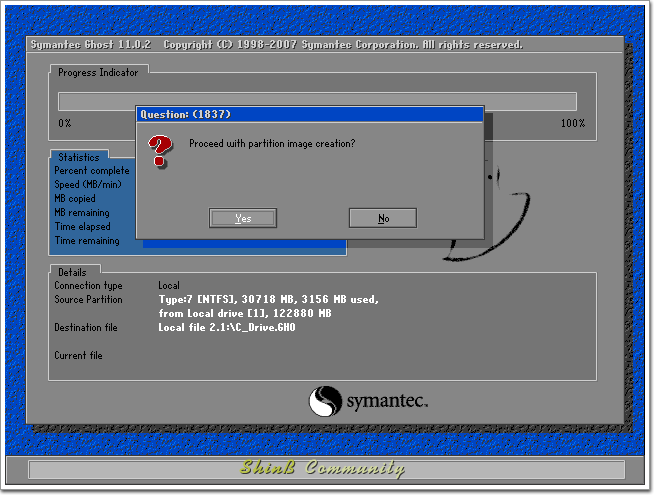
Task: Click the 'MB remaining' label
Action: pyautogui.click(x=82, y=213)
